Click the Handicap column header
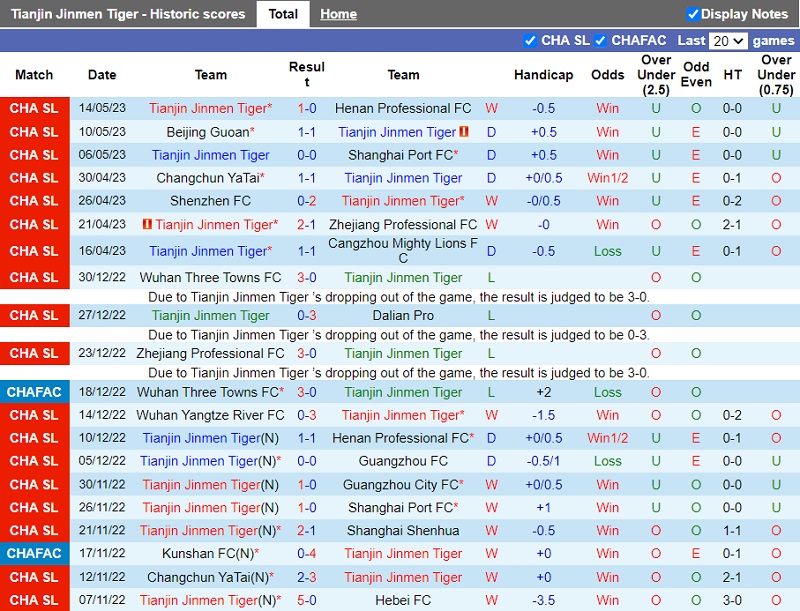The height and width of the screenshot is (611, 800). [x=543, y=75]
